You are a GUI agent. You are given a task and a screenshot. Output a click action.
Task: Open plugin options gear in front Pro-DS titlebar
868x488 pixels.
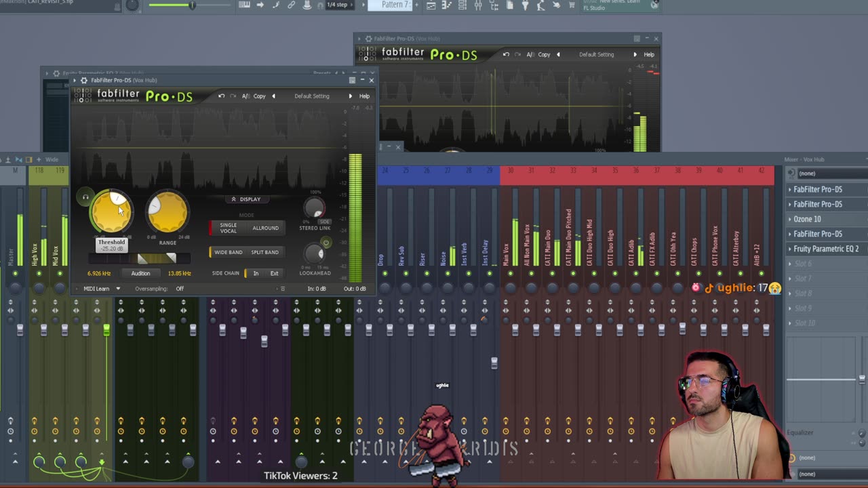84,80
